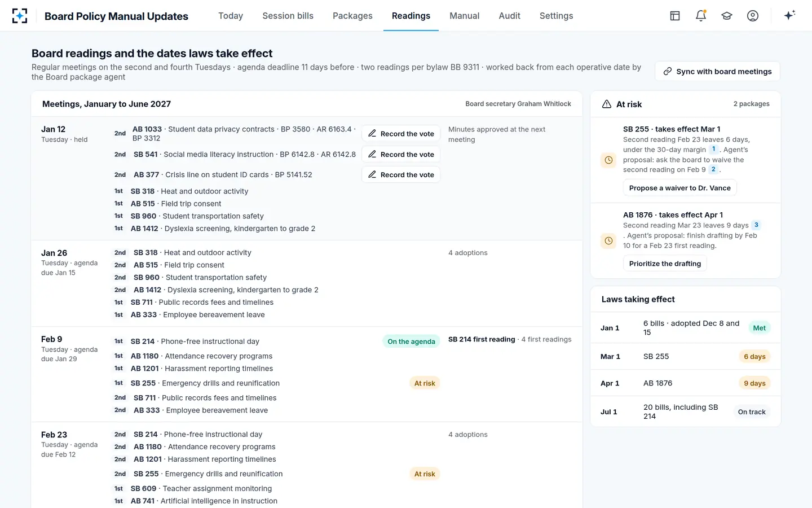
Task: Click the graduation cap icon
Action: click(x=727, y=16)
